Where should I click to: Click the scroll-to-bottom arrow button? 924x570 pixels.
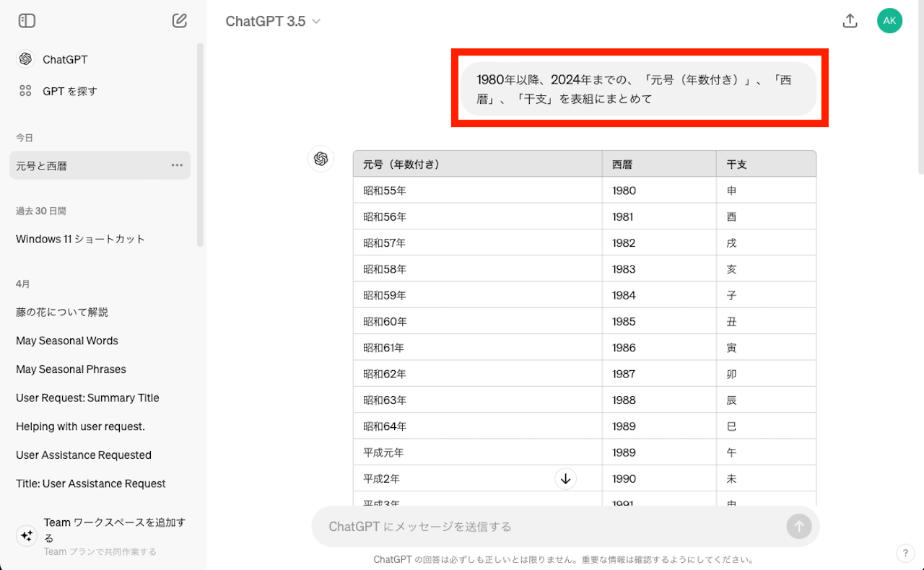pos(565,478)
